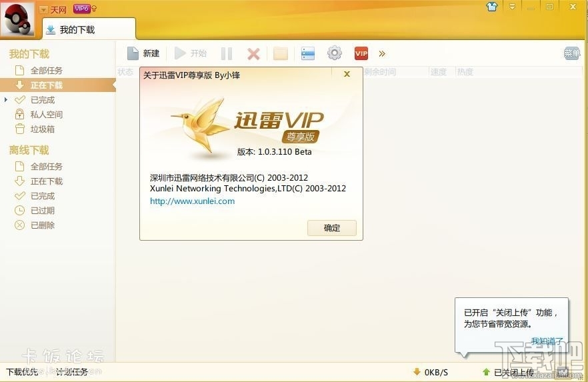
Task: Click the VIP6 badge
Action: (82, 8)
